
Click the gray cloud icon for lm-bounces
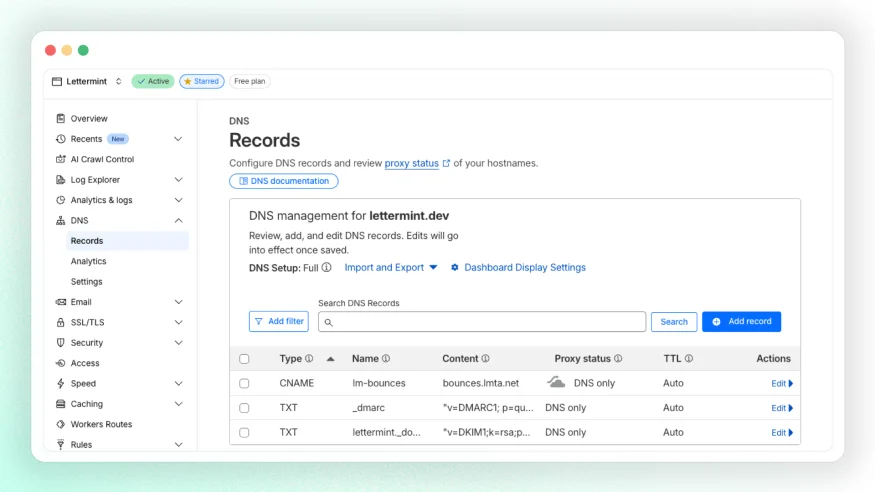[556, 382]
